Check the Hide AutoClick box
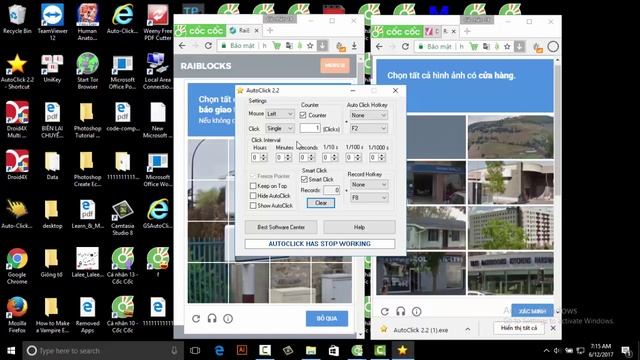This screenshot has height=360, width=640. [253, 196]
